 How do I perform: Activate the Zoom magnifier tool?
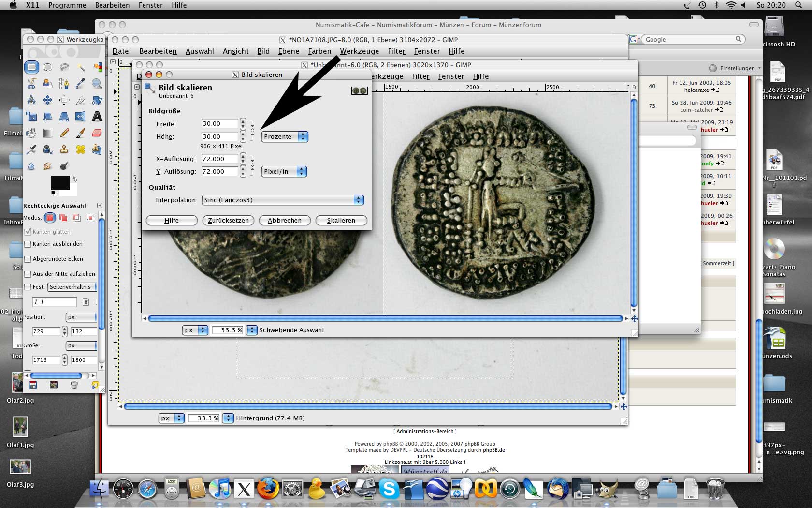click(x=97, y=84)
